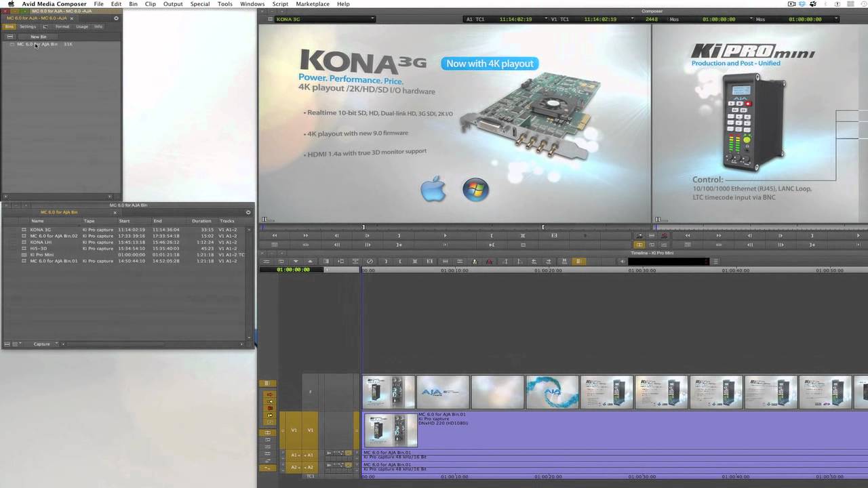868x488 pixels.
Task: Click the source monitor position bar
Action: pos(454,227)
